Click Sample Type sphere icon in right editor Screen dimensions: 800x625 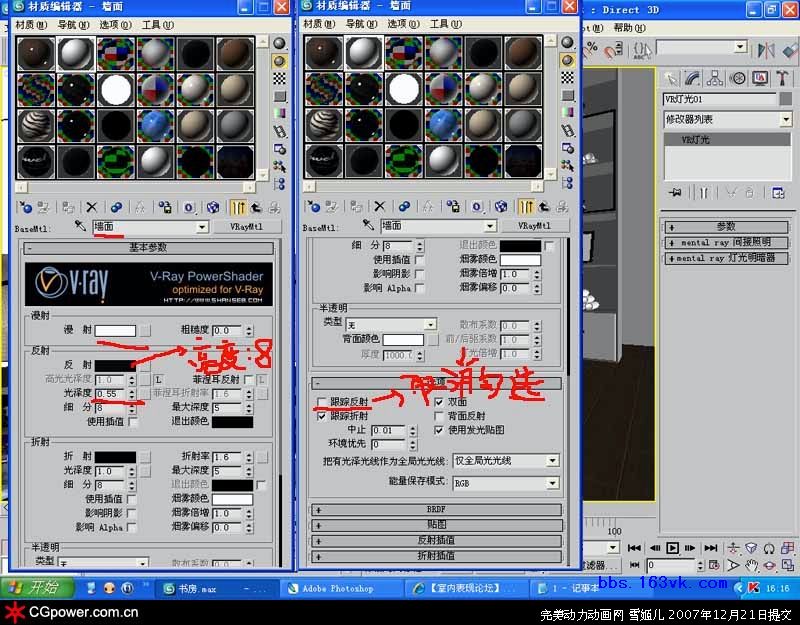(567, 42)
